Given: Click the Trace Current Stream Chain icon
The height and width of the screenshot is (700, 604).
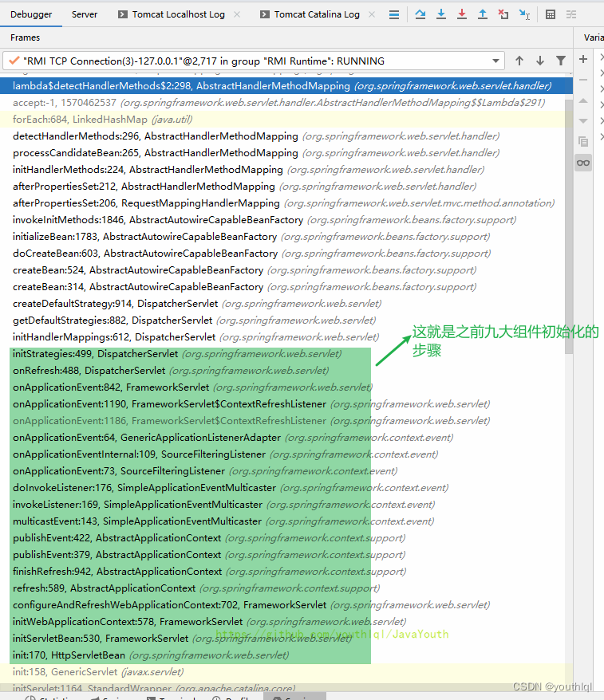Looking at the screenshot, I should 571,14.
